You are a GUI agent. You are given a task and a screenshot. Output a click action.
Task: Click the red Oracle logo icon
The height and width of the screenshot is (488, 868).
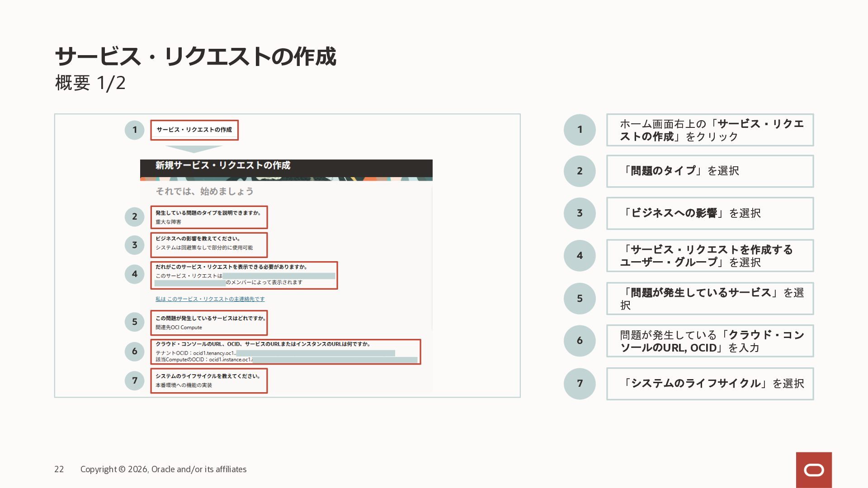(x=814, y=470)
